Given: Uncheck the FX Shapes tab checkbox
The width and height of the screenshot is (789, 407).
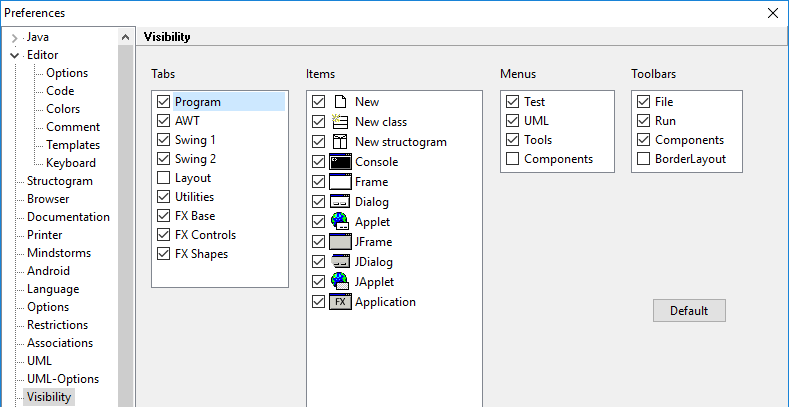Looking at the screenshot, I should (x=164, y=254).
